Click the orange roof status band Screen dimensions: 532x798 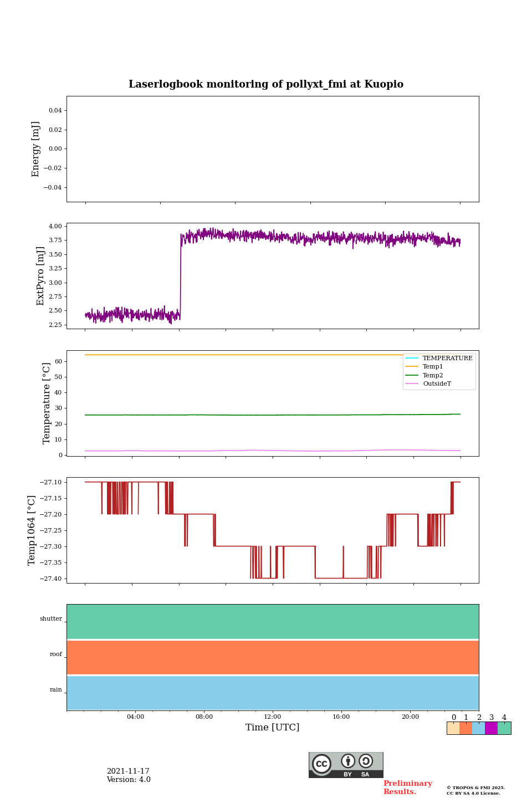pyautogui.click(x=273, y=657)
